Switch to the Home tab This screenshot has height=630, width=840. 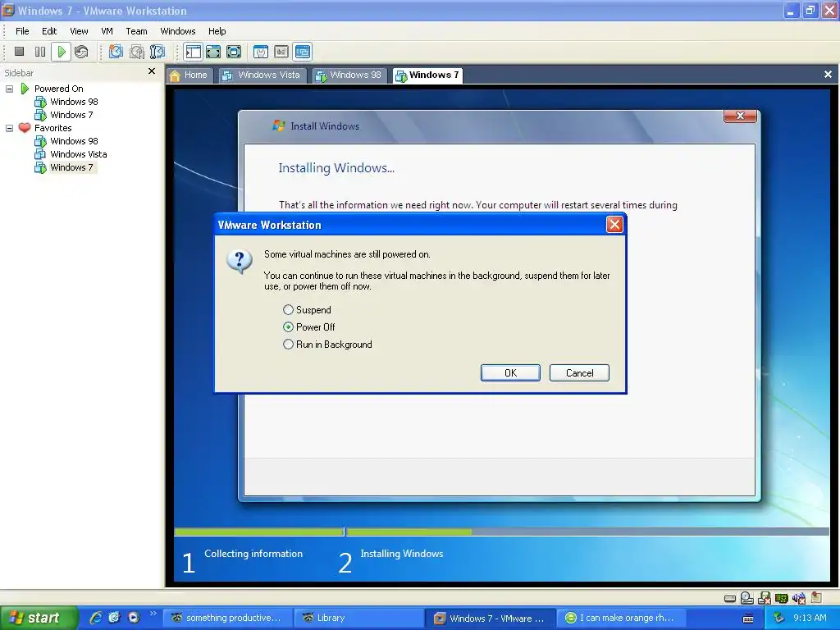click(x=189, y=75)
